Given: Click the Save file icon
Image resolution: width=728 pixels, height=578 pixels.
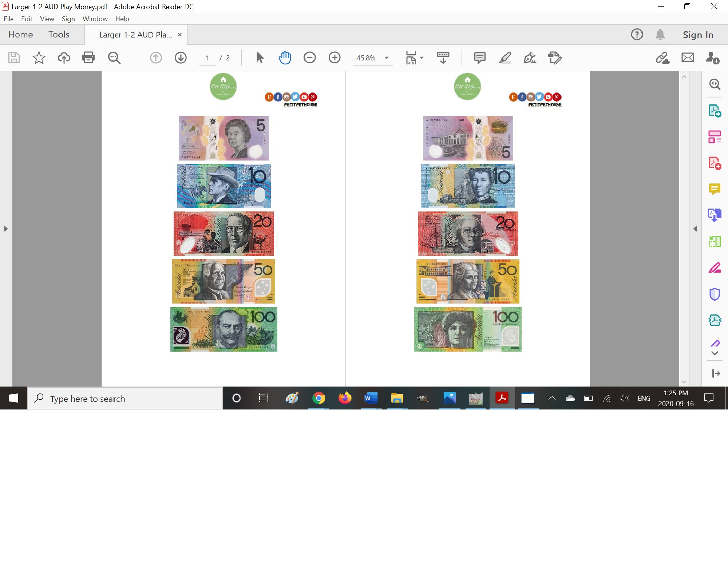Looking at the screenshot, I should [14, 58].
